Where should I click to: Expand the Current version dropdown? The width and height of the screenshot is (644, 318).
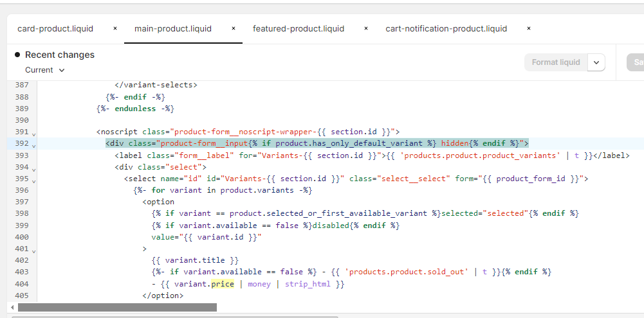pos(45,70)
